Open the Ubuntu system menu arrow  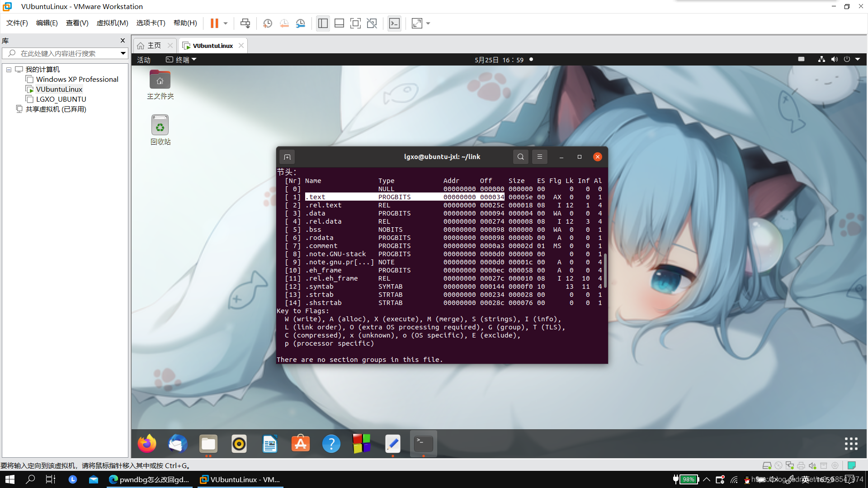pyautogui.click(x=858, y=60)
